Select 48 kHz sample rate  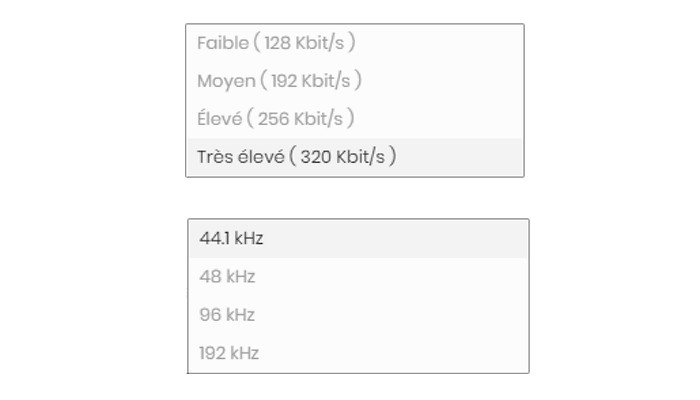point(227,277)
